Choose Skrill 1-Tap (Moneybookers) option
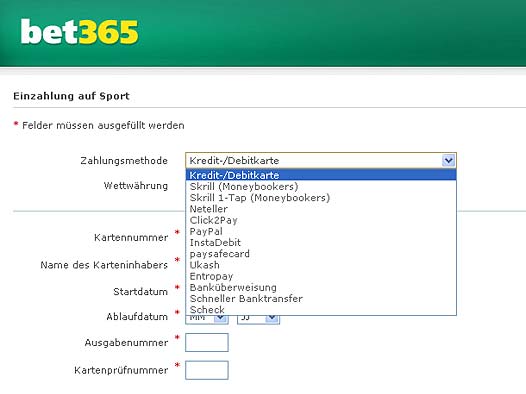Screen dimensions: 526x394 pos(321,198)
